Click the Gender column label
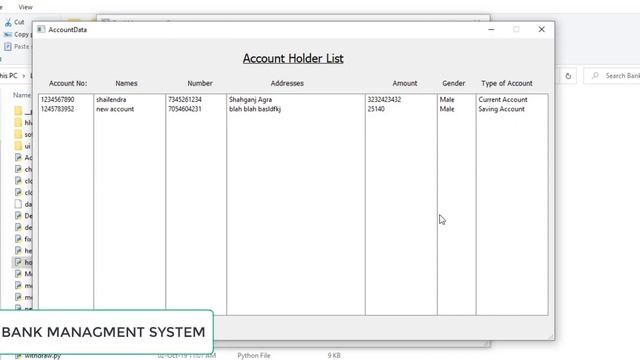 point(453,83)
